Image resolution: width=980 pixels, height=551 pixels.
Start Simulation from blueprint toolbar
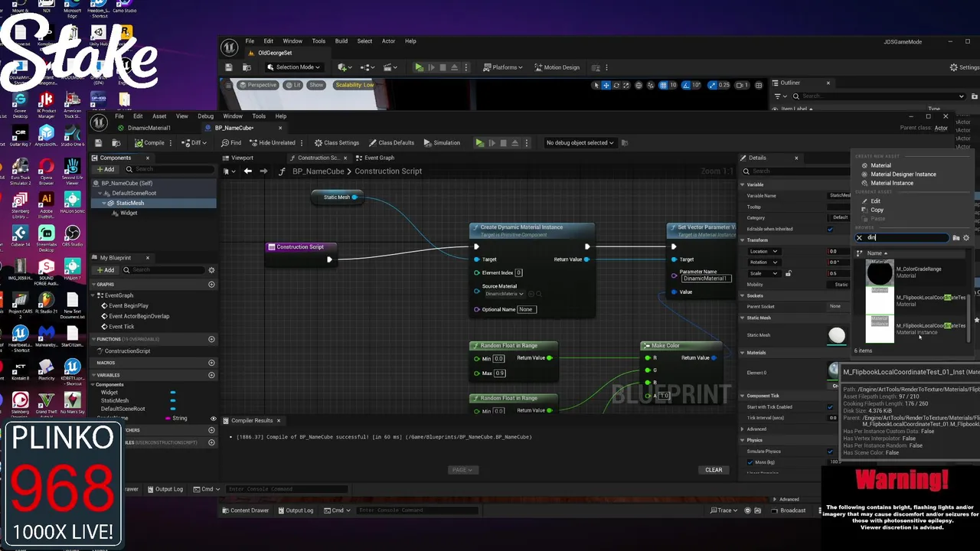click(x=441, y=142)
